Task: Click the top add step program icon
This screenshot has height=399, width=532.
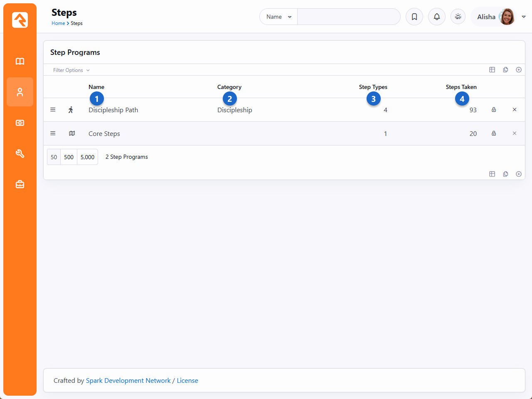Action: tap(519, 70)
